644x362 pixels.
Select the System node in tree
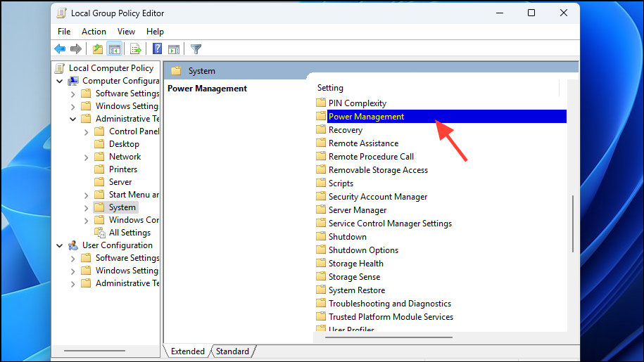[122, 207]
